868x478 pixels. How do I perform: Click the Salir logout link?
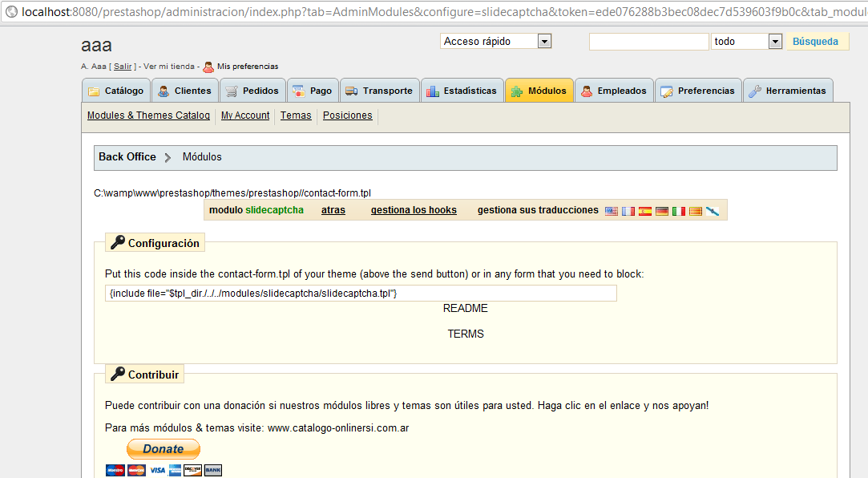click(123, 67)
